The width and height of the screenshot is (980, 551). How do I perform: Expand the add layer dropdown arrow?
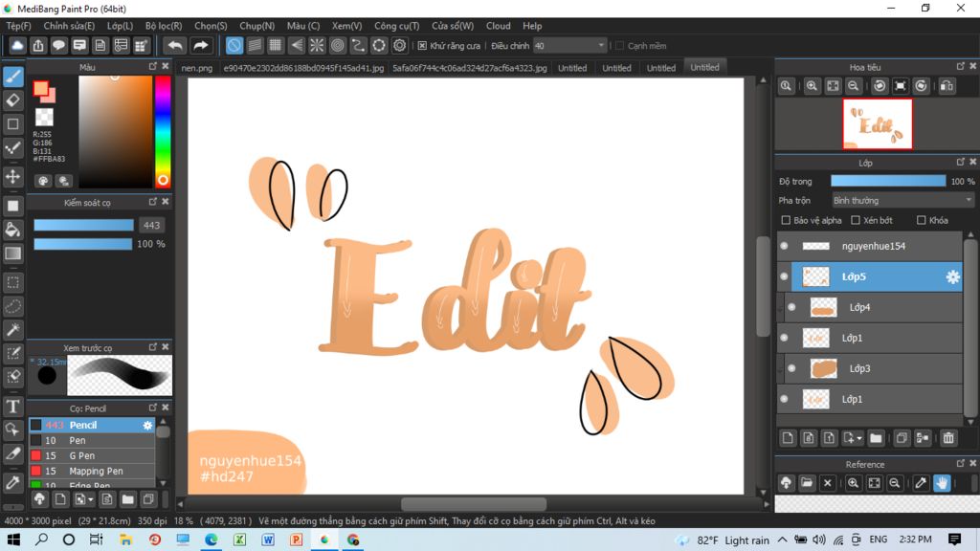pos(859,438)
